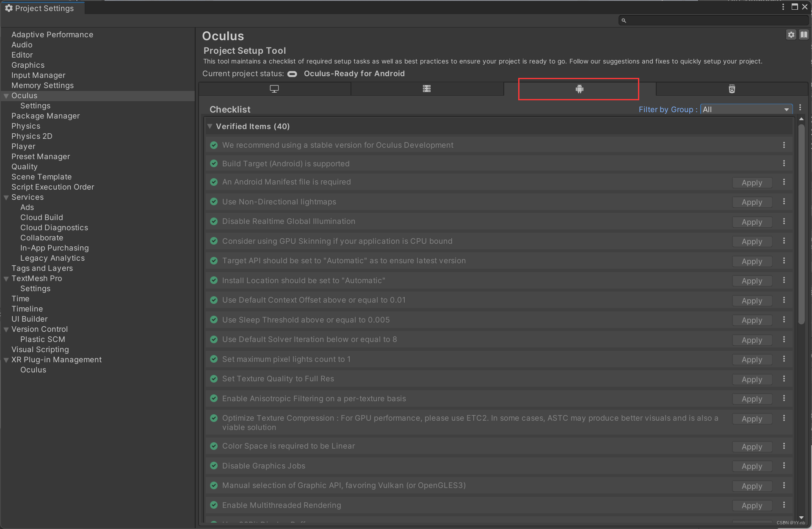Image resolution: width=812 pixels, height=529 pixels.
Task: Click the scrollbar up arrow
Action: (x=801, y=119)
